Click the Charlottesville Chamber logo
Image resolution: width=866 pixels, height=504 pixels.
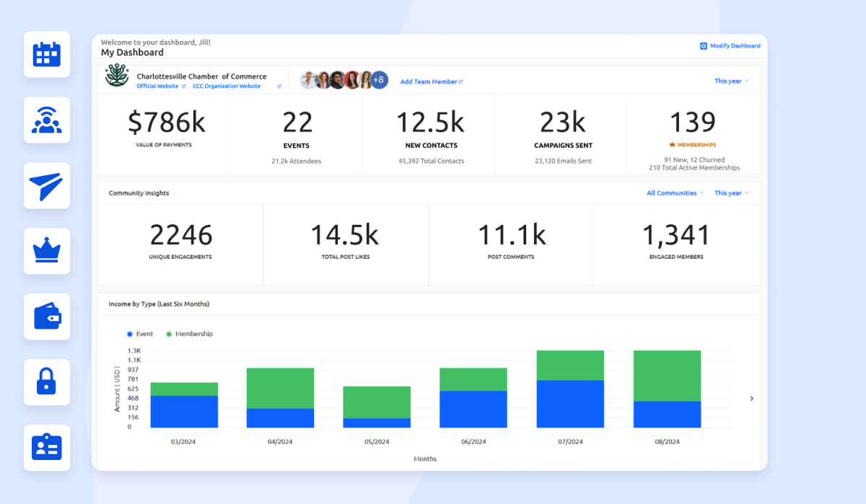pyautogui.click(x=117, y=76)
